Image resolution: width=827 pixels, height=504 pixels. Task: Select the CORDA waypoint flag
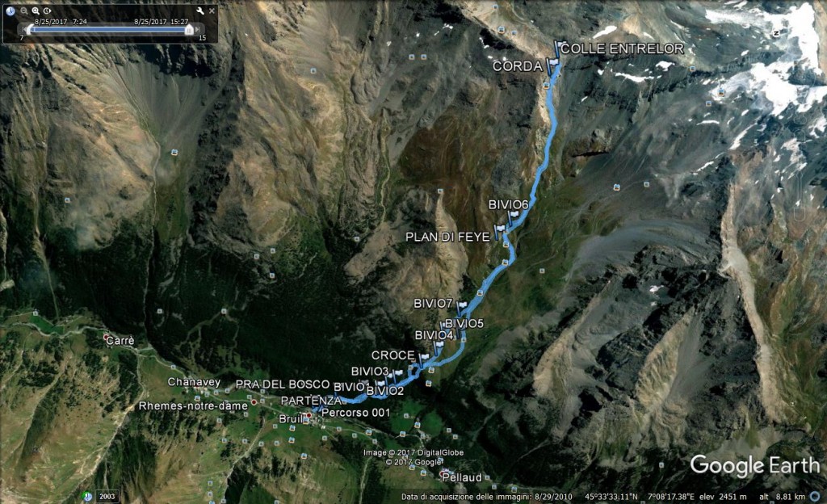point(552,66)
